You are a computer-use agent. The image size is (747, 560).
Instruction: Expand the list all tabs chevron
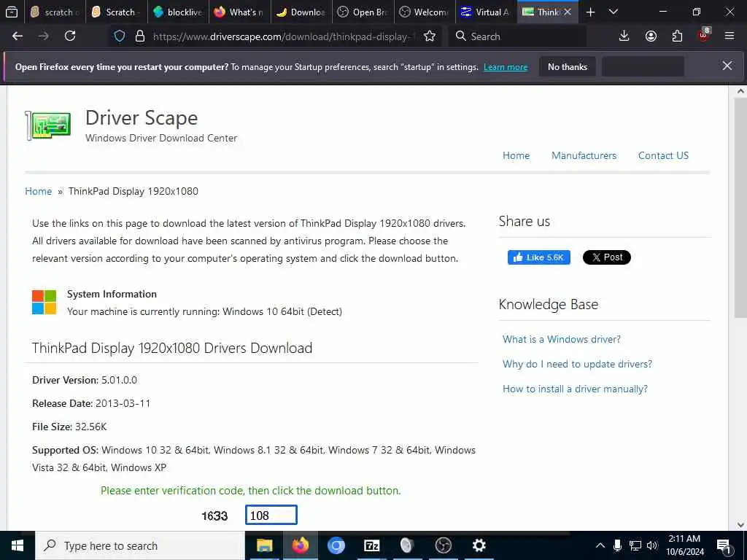614,12
